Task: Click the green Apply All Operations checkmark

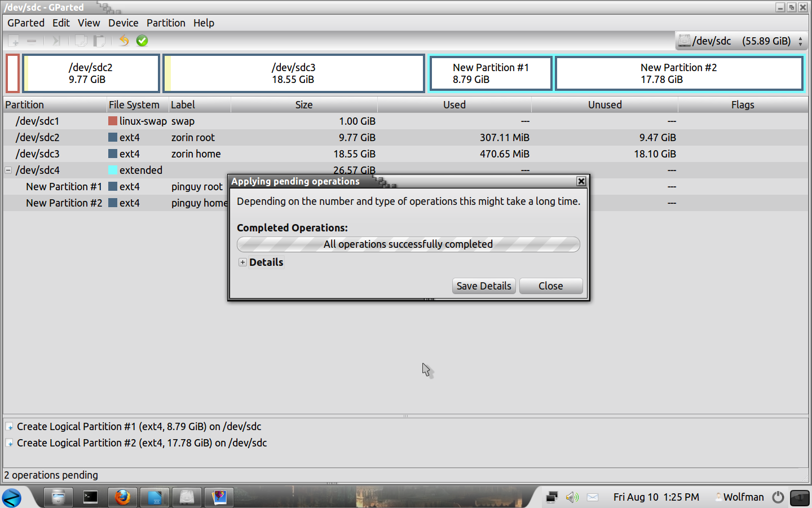Action: tap(142, 41)
